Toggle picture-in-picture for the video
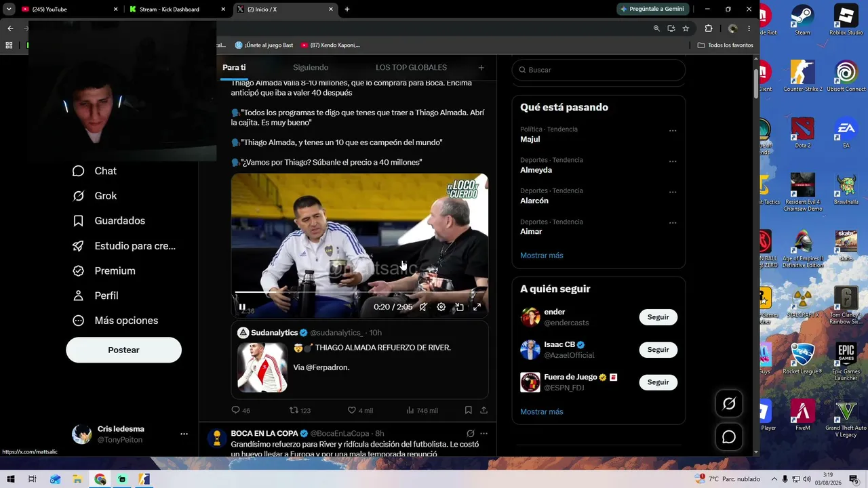 click(459, 307)
